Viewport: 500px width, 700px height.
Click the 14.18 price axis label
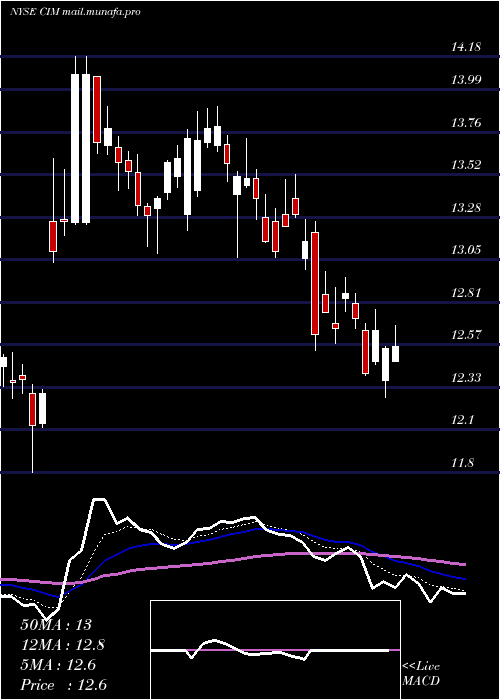pyautogui.click(x=466, y=46)
